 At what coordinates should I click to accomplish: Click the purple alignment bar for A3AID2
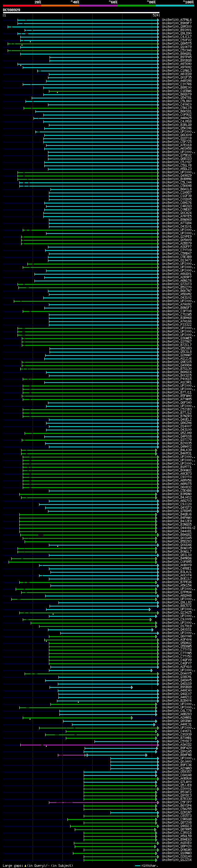coord(89,745)
